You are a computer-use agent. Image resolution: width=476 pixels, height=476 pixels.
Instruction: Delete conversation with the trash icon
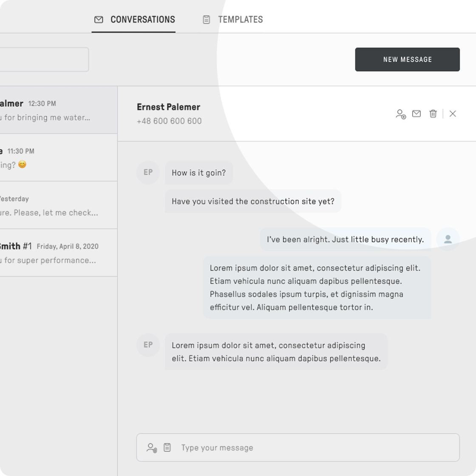pyautogui.click(x=433, y=113)
